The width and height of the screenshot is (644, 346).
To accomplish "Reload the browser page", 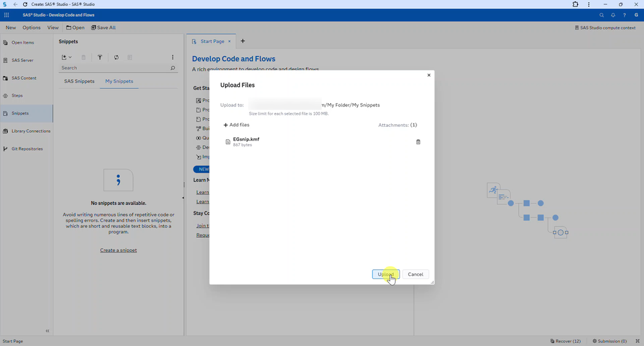I will (x=25, y=4).
